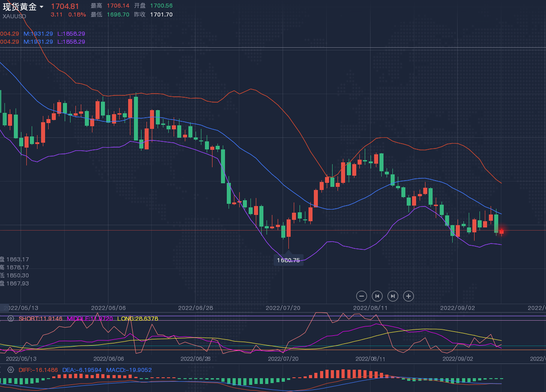Screen dimensions: 546x392
Task: Expand the 现货黄金 symbol dropdown arrow
Action: tap(42, 7)
